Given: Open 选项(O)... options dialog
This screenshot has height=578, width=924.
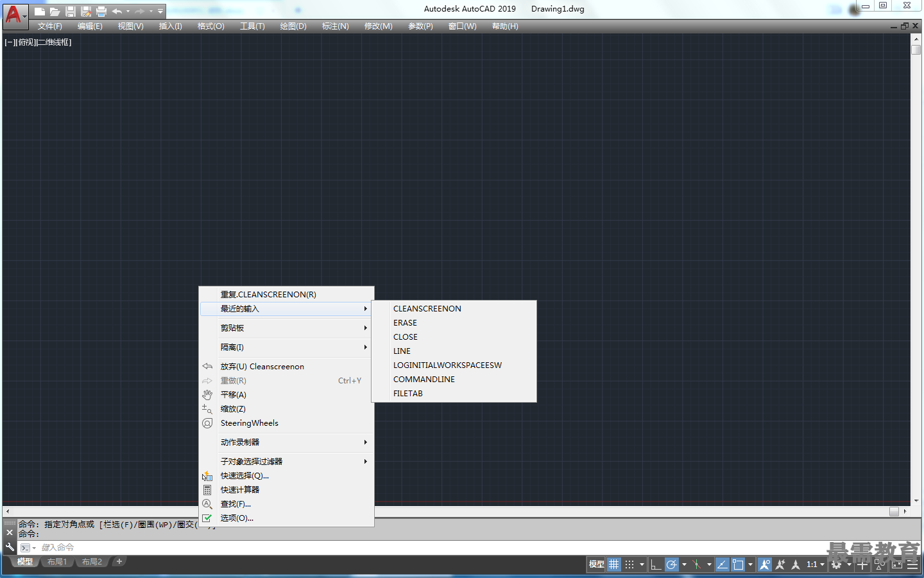Looking at the screenshot, I should click(x=287, y=518).
